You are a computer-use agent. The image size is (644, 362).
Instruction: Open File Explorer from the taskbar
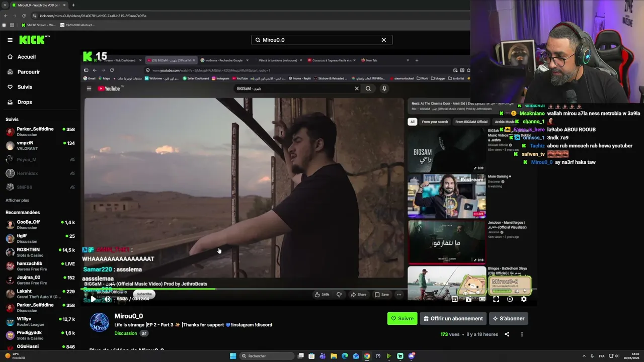point(334,356)
